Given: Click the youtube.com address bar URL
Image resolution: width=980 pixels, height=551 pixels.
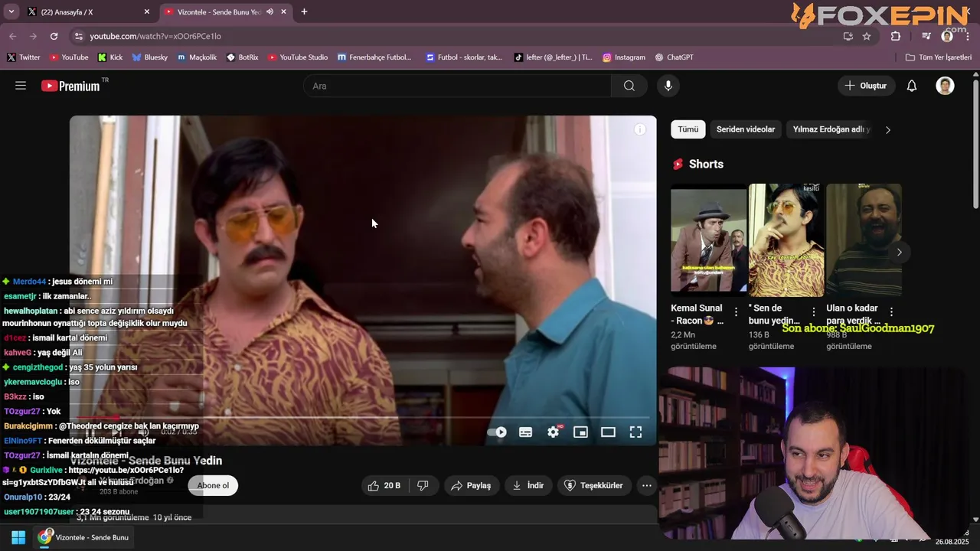Looking at the screenshot, I should 155,36.
